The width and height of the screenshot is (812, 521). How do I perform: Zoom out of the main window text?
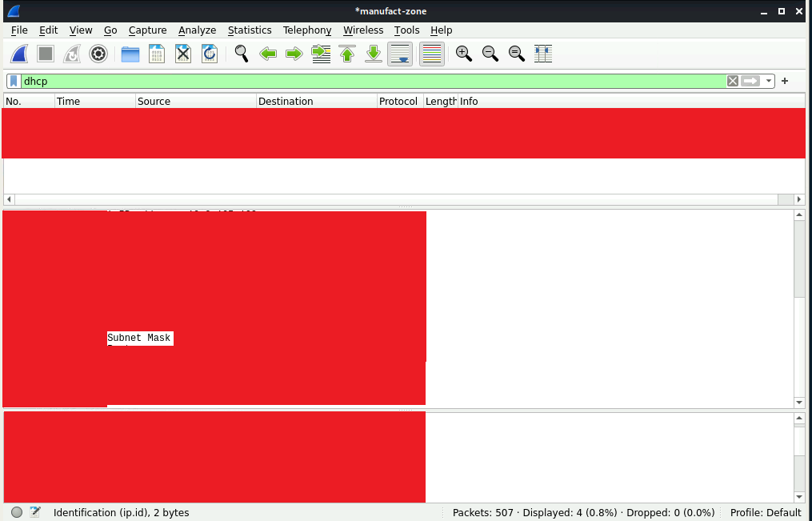[490, 54]
